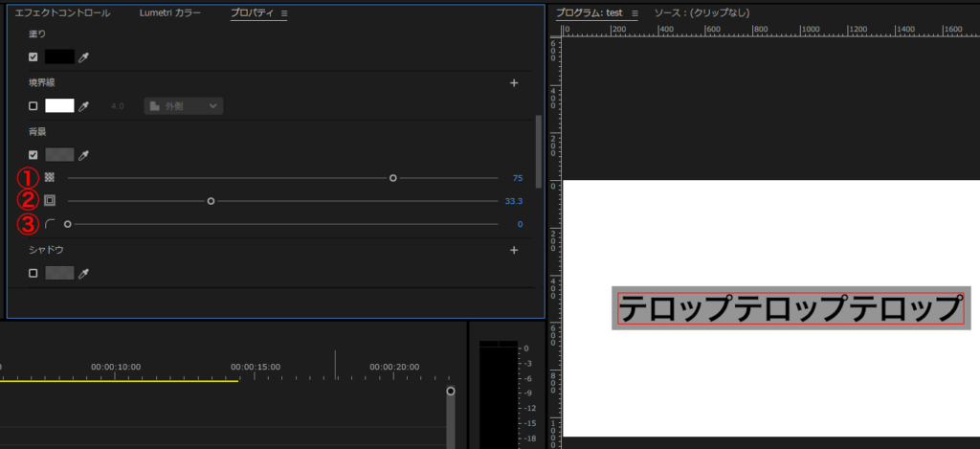Click the 塗り section heading
This screenshot has width=980, height=449.
click(x=37, y=34)
